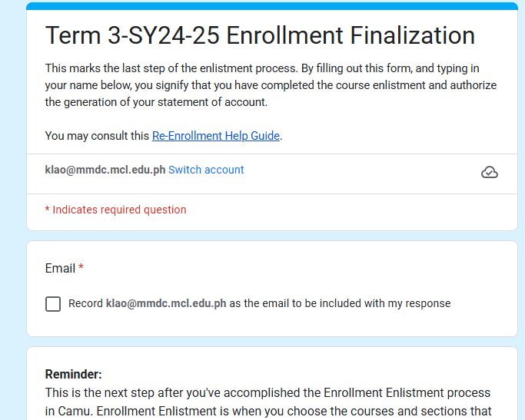Click the Email question label
Viewport: 525px width, 420px height.
click(x=60, y=268)
